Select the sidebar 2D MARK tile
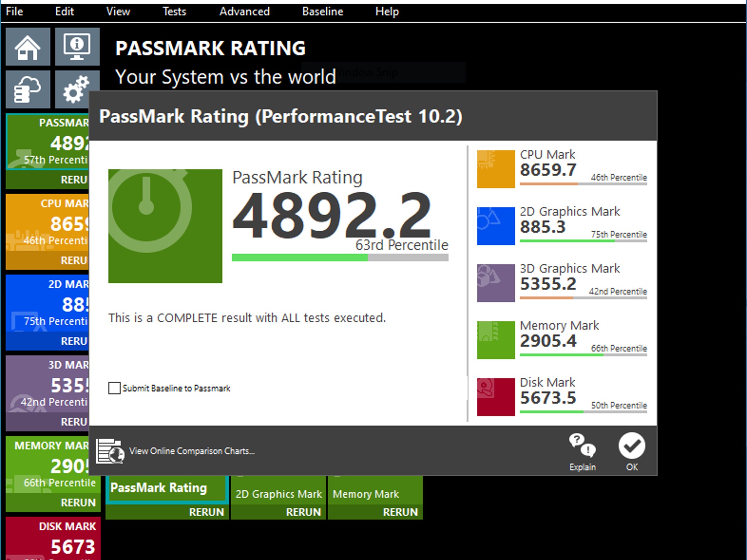 coord(47,303)
